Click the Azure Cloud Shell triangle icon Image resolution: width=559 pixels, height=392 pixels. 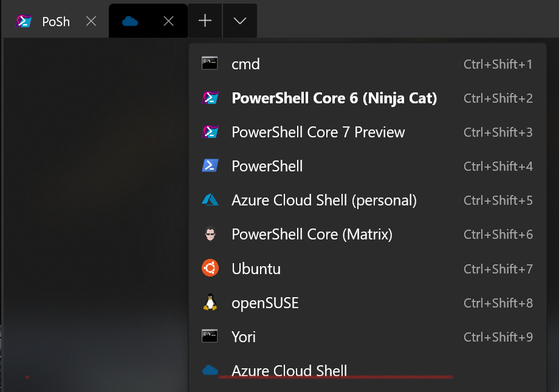[x=210, y=200]
